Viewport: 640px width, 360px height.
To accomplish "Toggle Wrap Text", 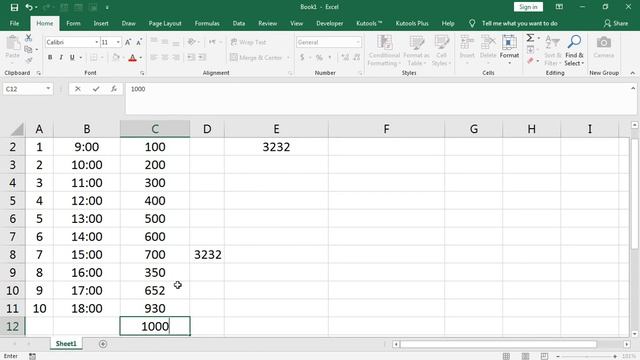I will click(x=249, y=42).
